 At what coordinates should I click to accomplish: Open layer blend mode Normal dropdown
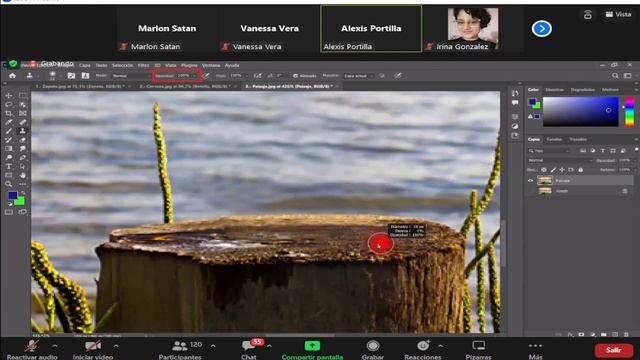pyautogui.click(x=560, y=160)
